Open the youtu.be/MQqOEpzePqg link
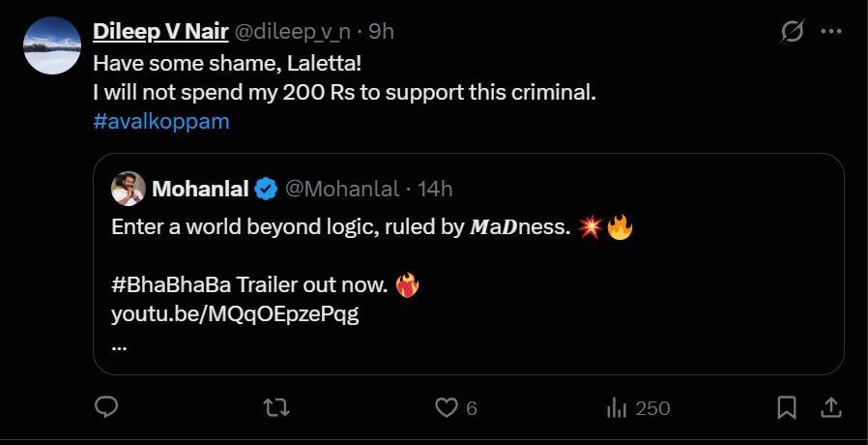Image resolution: width=868 pixels, height=445 pixels. pos(235,314)
